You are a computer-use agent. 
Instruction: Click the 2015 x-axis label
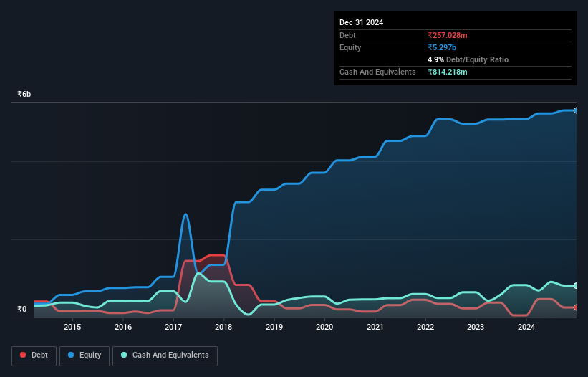pyautogui.click(x=72, y=327)
